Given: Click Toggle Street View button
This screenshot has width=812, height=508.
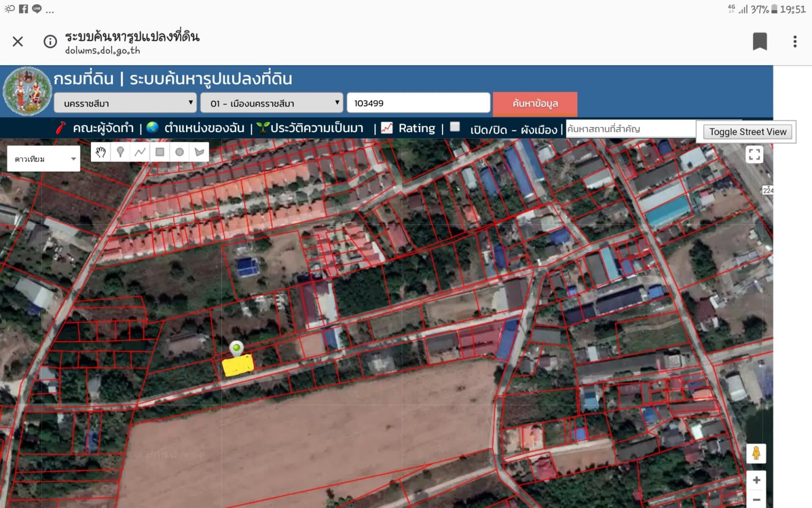Looking at the screenshot, I should coord(748,132).
